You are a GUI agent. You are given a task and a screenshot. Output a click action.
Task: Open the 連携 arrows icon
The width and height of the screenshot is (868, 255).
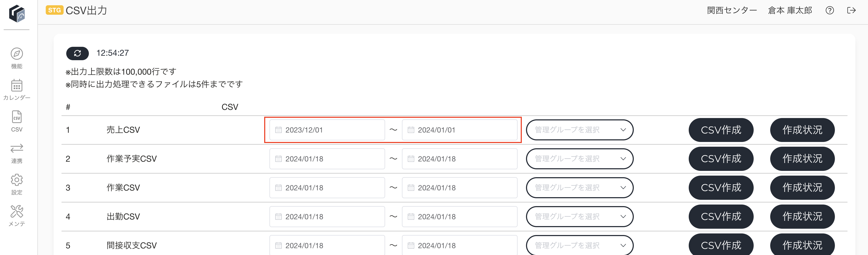(17, 148)
